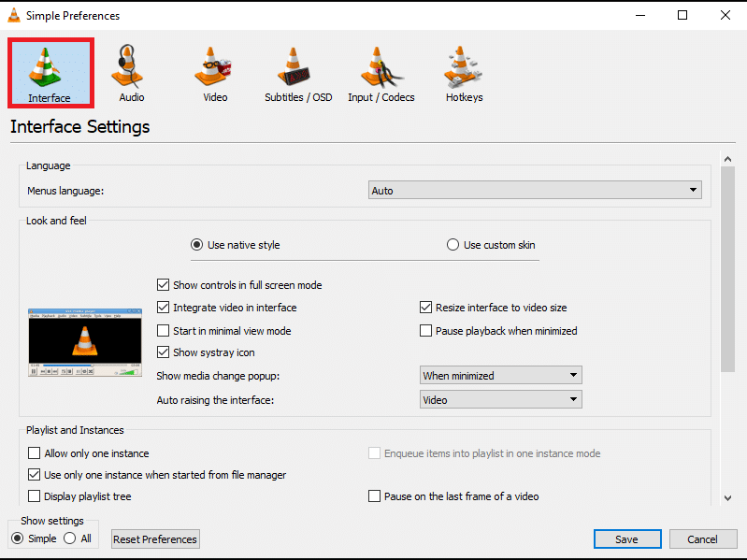
Task: Minimize the Simple Preferences window
Action: point(640,15)
